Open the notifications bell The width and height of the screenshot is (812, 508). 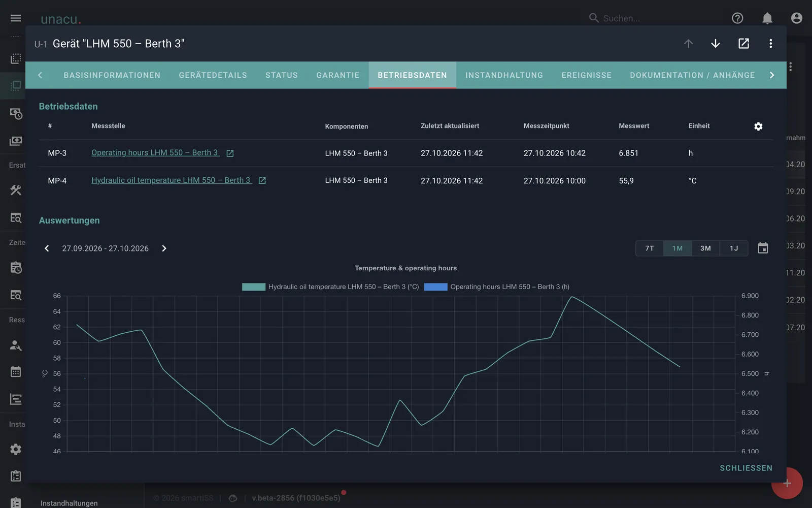(767, 18)
